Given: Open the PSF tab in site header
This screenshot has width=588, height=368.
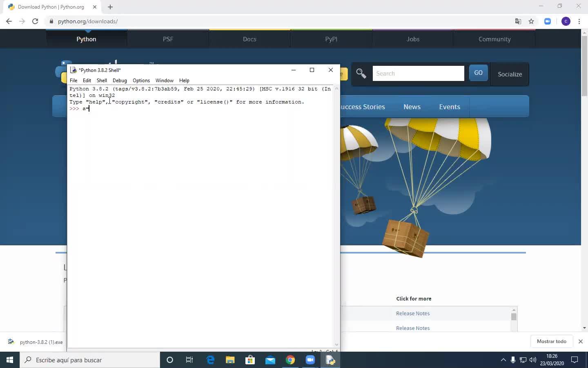Looking at the screenshot, I should [168, 39].
